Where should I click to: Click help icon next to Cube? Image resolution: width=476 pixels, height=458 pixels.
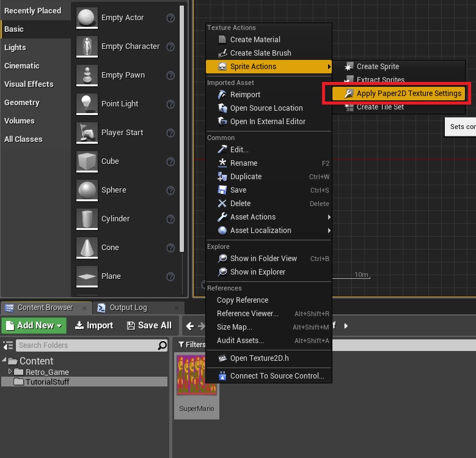coord(171,161)
